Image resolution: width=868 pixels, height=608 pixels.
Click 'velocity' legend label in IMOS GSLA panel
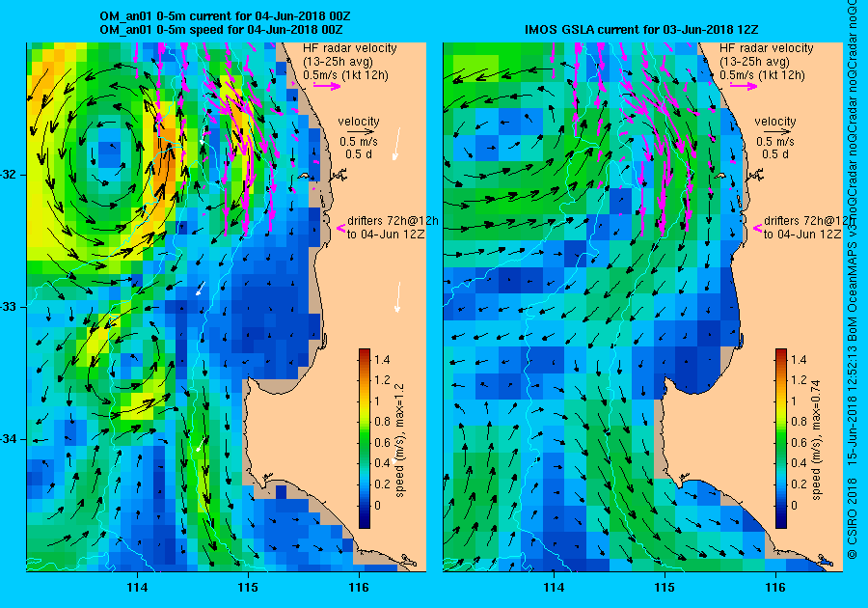tap(775, 122)
